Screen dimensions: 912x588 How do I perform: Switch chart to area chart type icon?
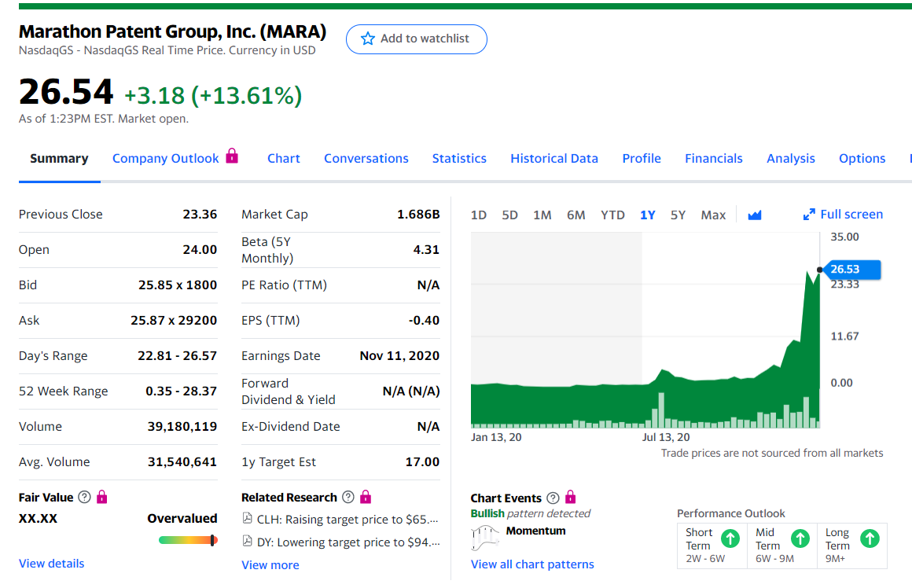[755, 215]
